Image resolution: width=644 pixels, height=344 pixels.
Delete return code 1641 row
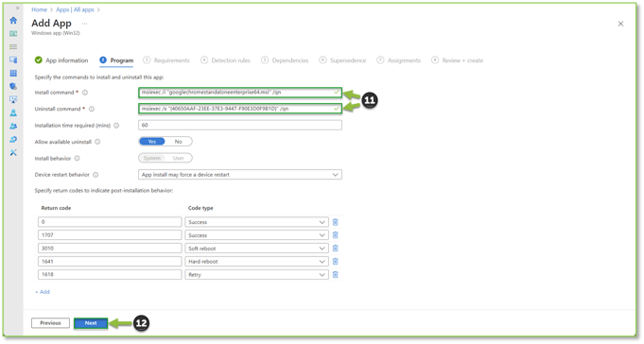point(335,262)
